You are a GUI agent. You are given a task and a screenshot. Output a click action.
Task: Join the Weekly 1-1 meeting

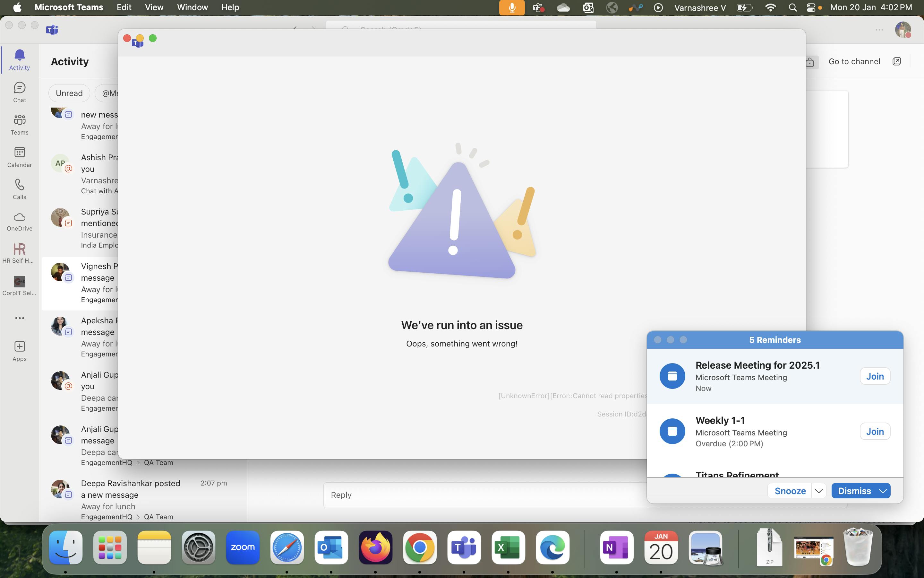875,431
